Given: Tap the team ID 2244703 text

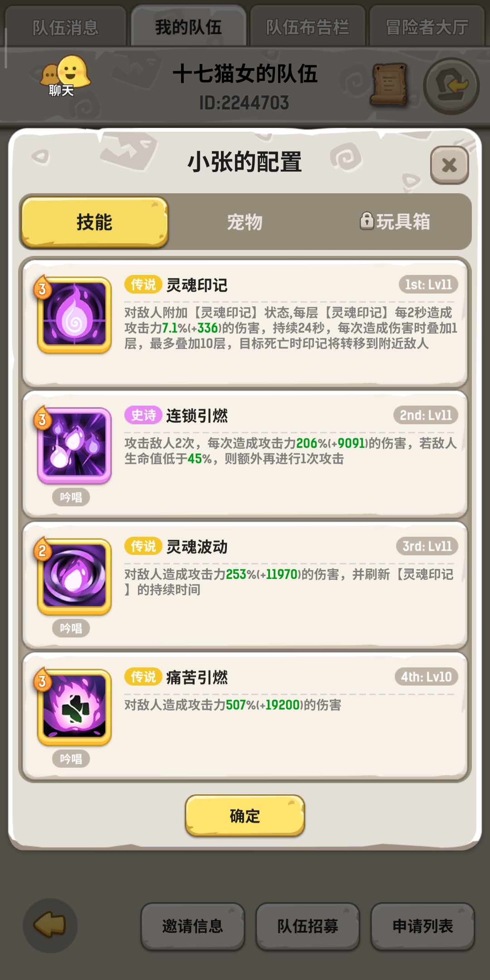Looking at the screenshot, I should pyautogui.click(x=244, y=103).
